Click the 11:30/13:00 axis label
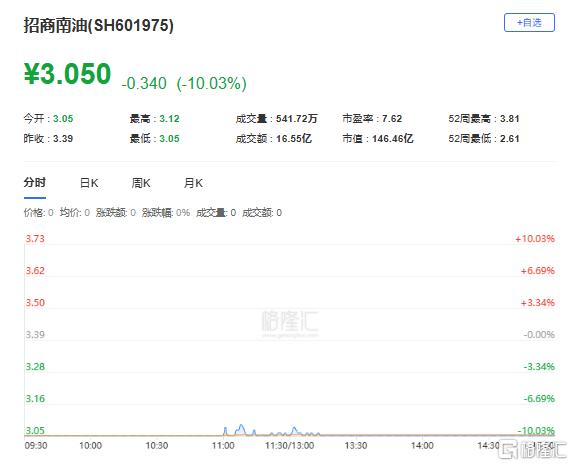The width and height of the screenshot is (573, 466). [289, 446]
